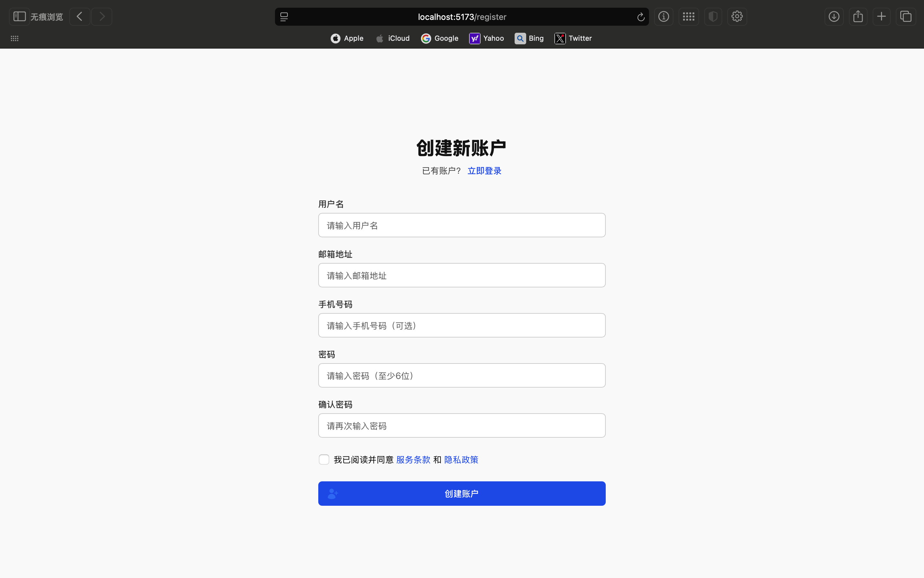Image resolution: width=924 pixels, height=578 pixels.
Task: Open the page reader icon in address bar
Action: click(284, 17)
